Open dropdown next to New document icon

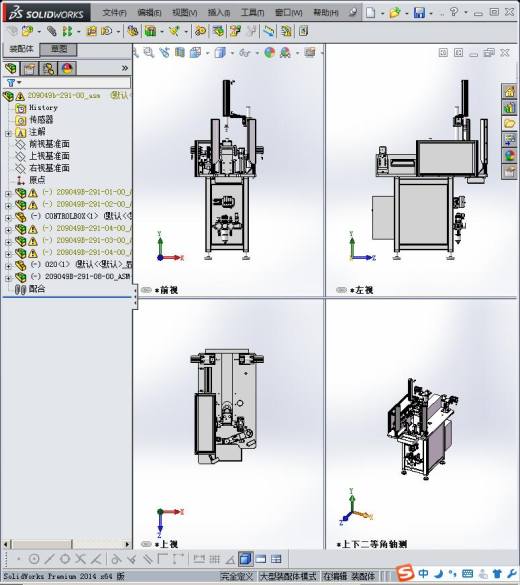(382, 13)
